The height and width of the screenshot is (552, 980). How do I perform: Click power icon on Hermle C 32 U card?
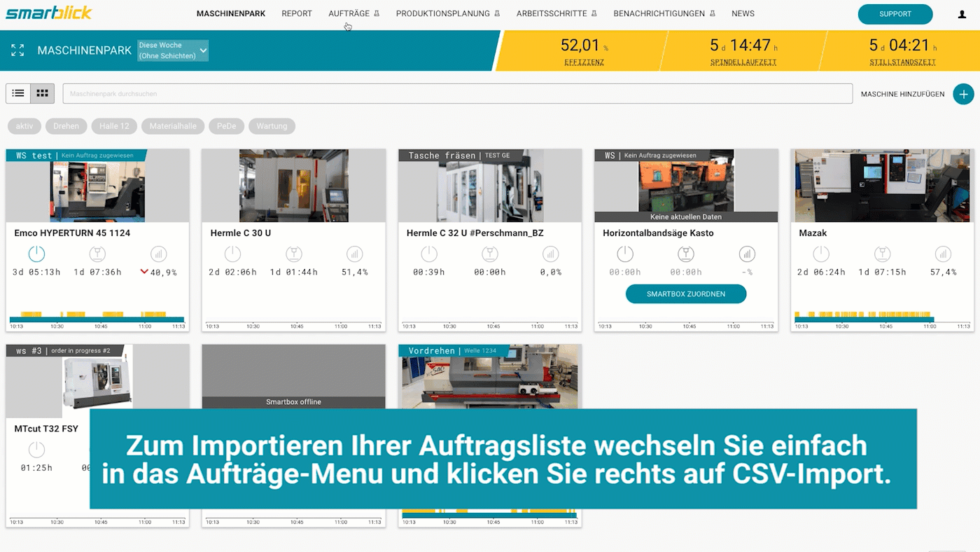(429, 254)
